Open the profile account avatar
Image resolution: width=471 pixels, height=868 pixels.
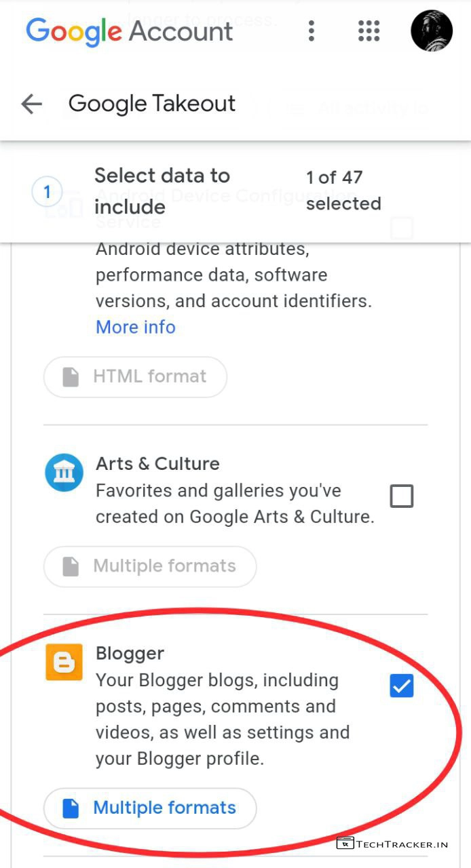pos(432,31)
